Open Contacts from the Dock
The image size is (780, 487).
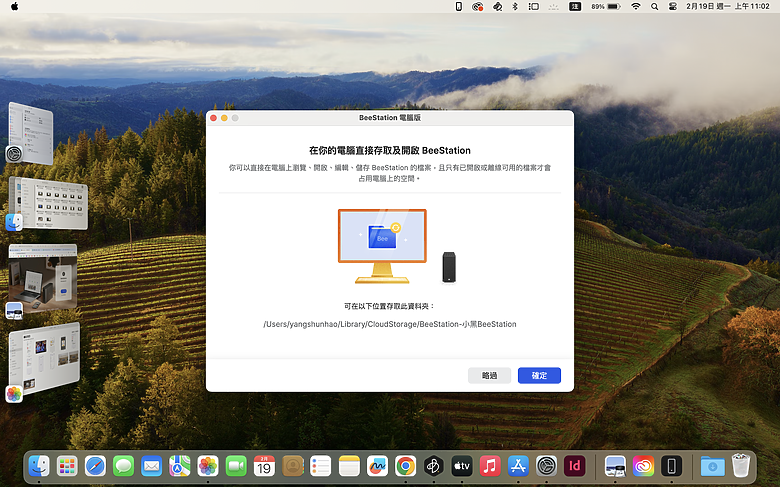point(292,466)
